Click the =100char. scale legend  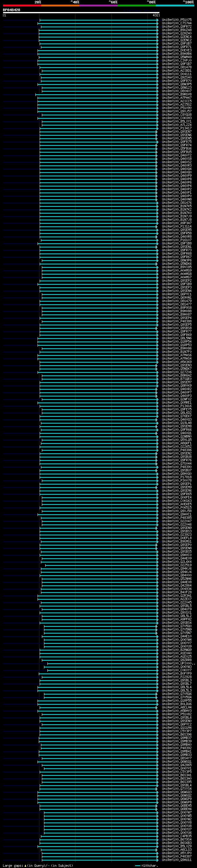[x=146, y=865]
